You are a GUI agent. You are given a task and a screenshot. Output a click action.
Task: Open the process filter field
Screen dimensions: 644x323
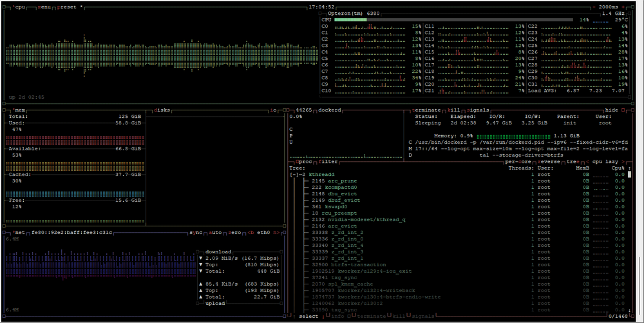click(328, 162)
